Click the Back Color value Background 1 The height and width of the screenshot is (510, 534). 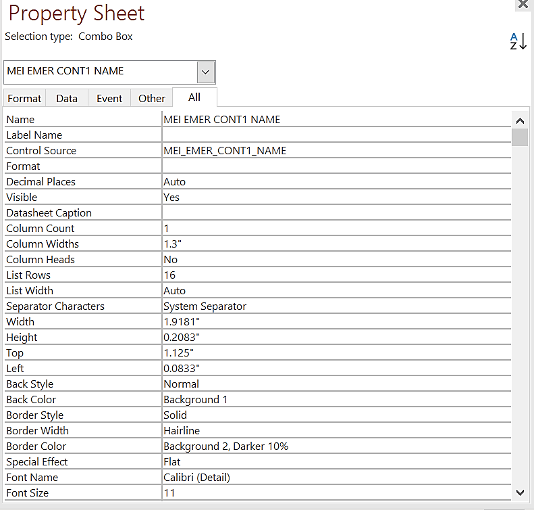pyautogui.click(x=336, y=399)
